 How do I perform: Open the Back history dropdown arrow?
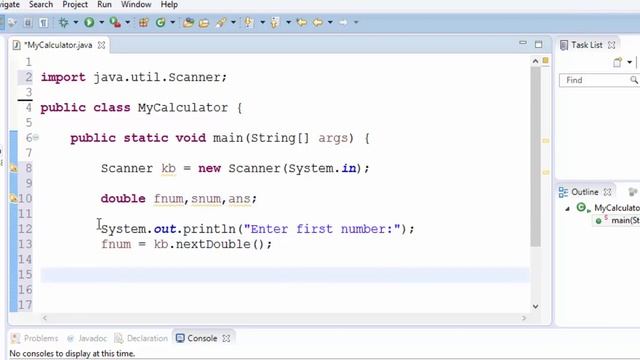(330, 22)
